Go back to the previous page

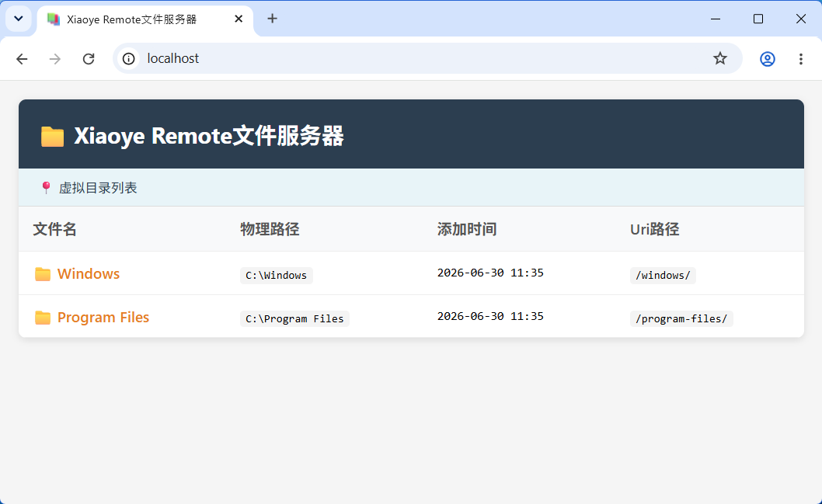pyautogui.click(x=22, y=59)
